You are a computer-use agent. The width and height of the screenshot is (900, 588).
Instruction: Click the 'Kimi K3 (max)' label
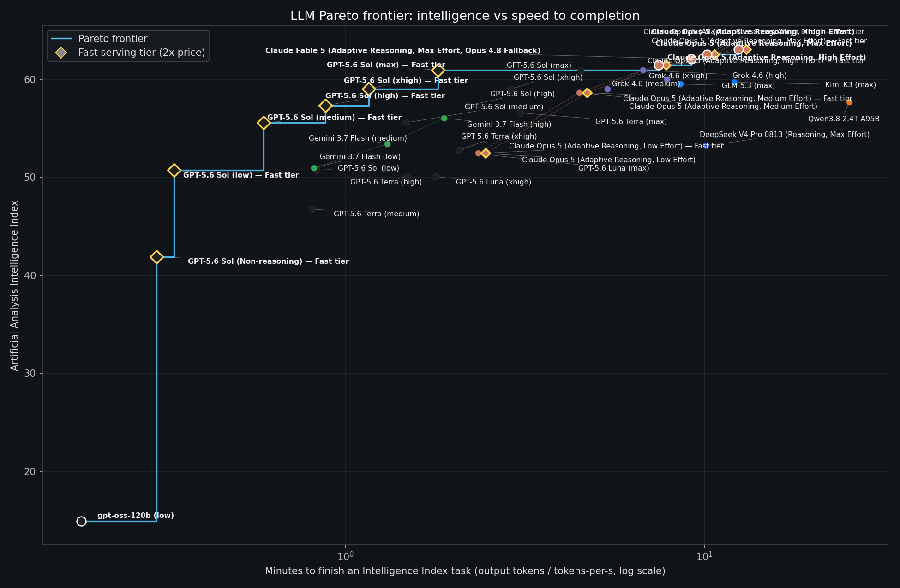click(850, 85)
